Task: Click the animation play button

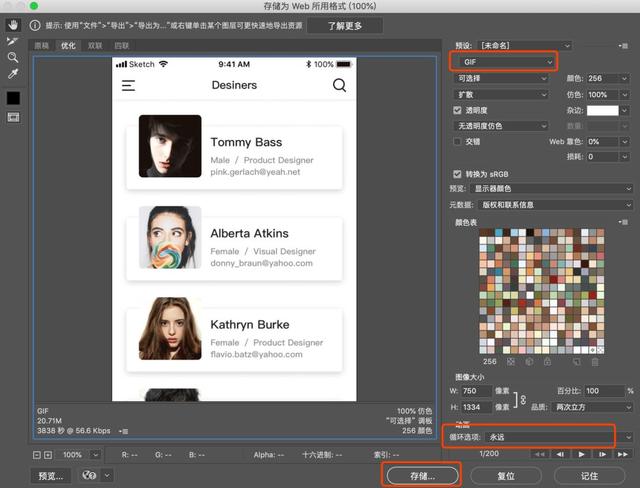Action: (x=583, y=455)
